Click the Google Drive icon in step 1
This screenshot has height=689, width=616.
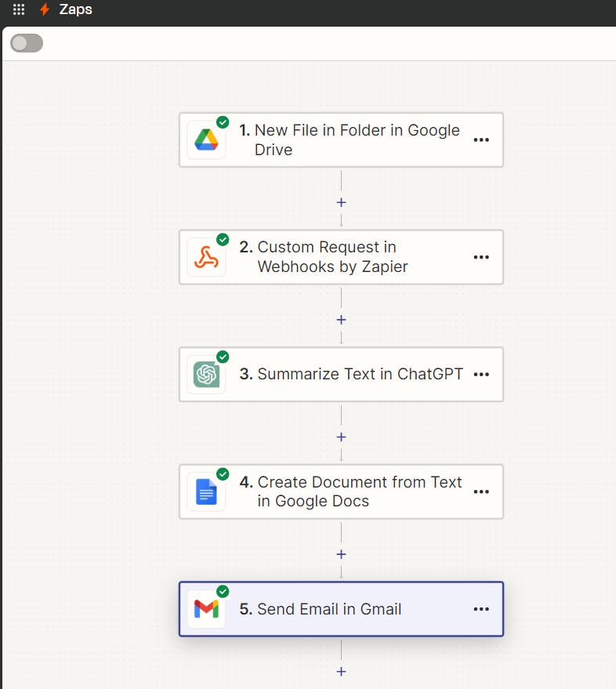(206, 140)
